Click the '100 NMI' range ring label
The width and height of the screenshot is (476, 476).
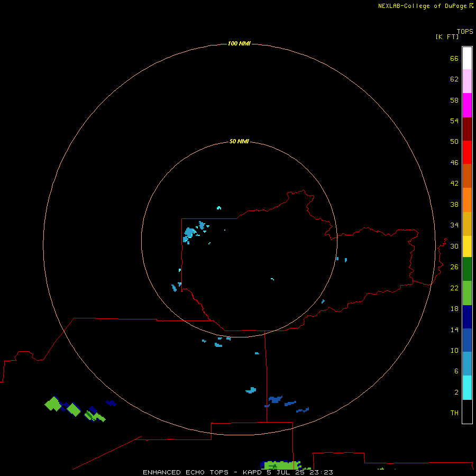pyautogui.click(x=239, y=43)
